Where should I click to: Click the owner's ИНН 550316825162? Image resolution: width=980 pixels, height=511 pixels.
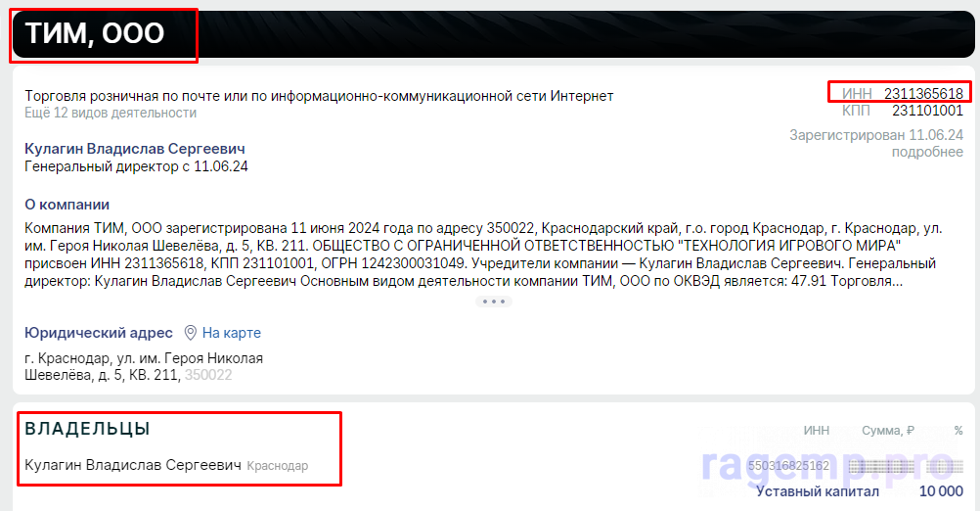[788, 466]
